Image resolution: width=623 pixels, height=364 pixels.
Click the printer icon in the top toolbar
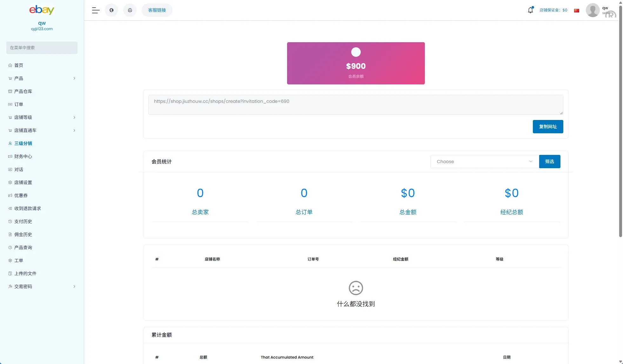click(x=130, y=10)
